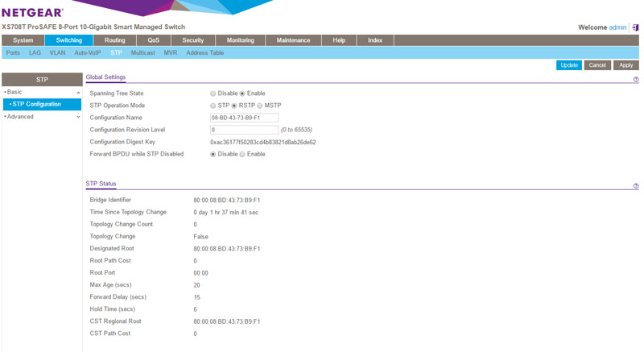Open the Index tab
The width and height of the screenshot is (644, 352).
375,40
